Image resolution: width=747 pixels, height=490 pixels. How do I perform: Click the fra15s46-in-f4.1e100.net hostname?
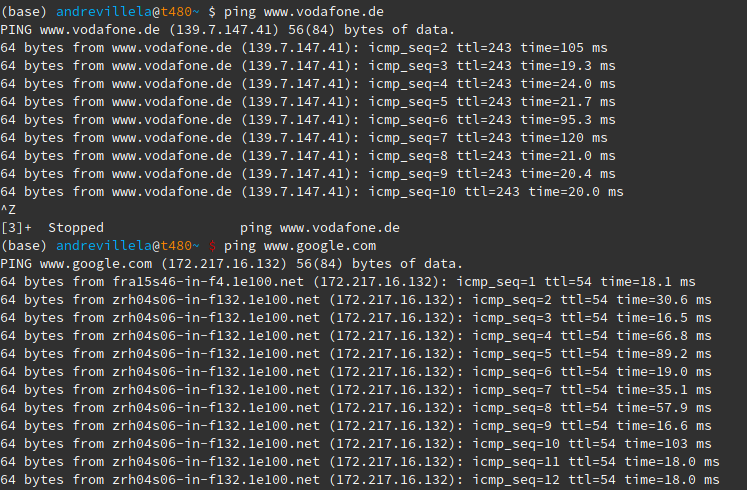pos(208,282)
